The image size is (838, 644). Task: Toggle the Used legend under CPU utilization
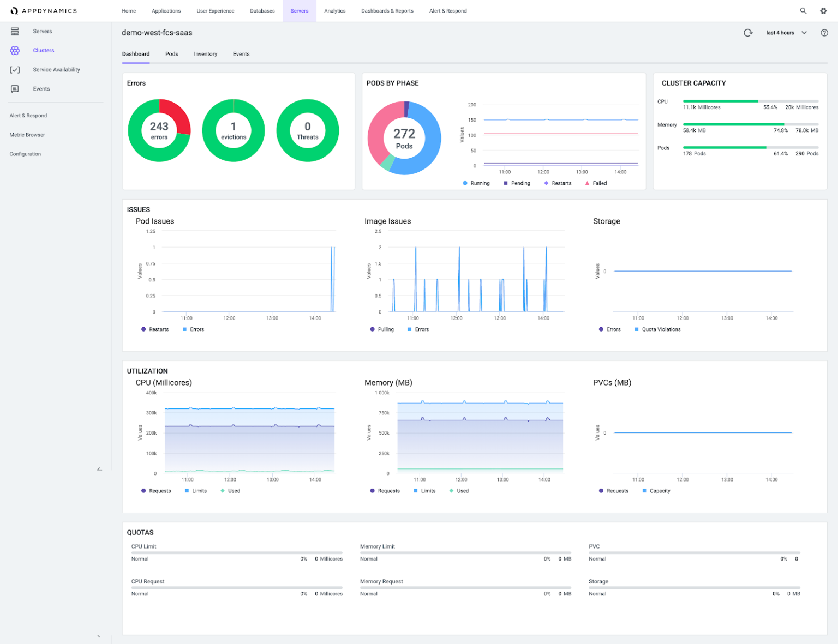pyautogui.click(x=230, y=490)
